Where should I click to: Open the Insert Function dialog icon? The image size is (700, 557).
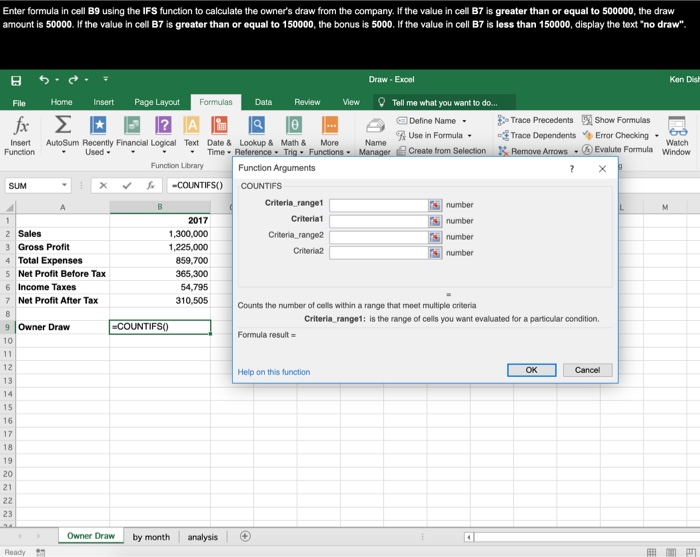(x=20, y=135)
